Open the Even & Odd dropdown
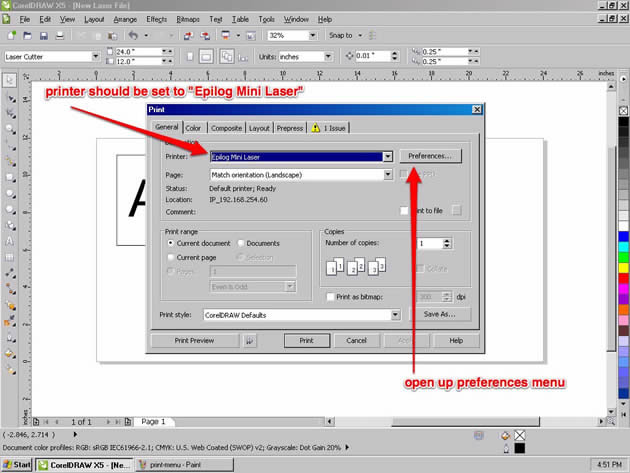Image resolution: width=630 pixels, height=473 pixels. point(290,287)
